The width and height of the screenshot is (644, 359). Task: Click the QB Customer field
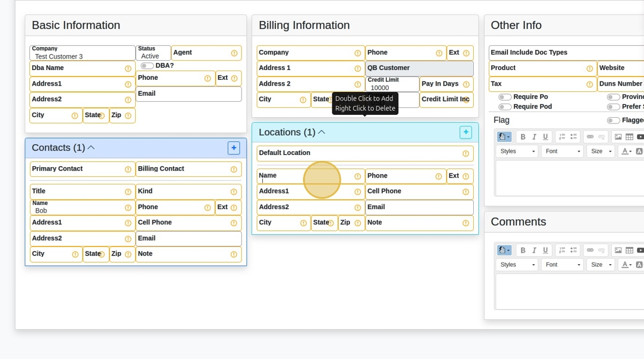pyautogui.click(x=419, y=68)
